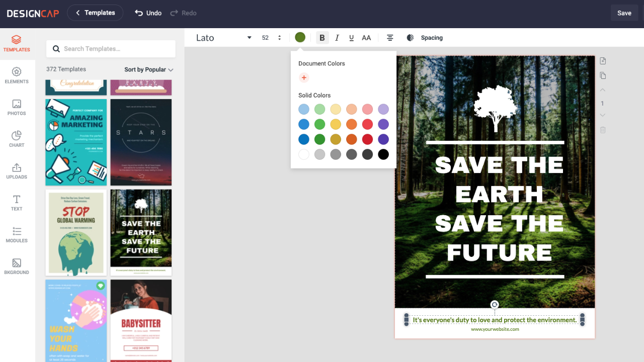The image size is (644, 362).
Task: Pick the light pink solid color
Action: coord(368,109)
